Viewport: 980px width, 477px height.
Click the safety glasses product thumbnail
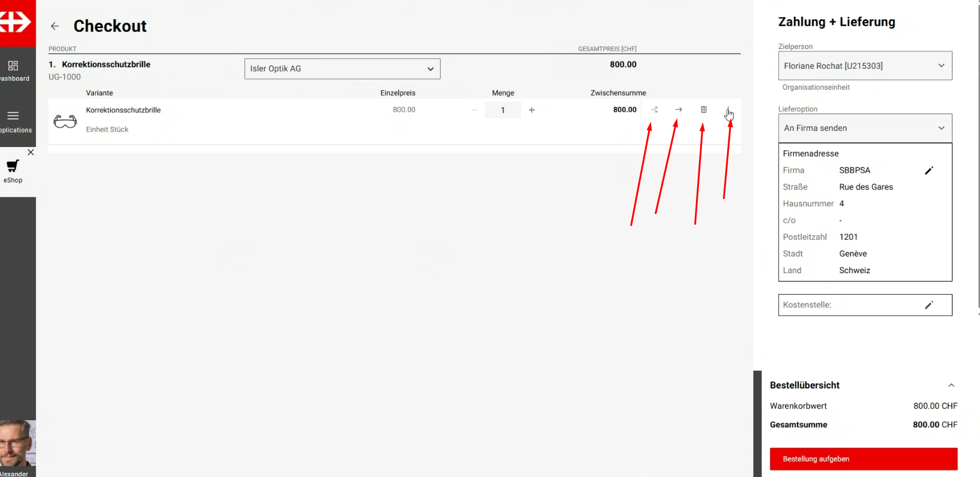[65, 121]
